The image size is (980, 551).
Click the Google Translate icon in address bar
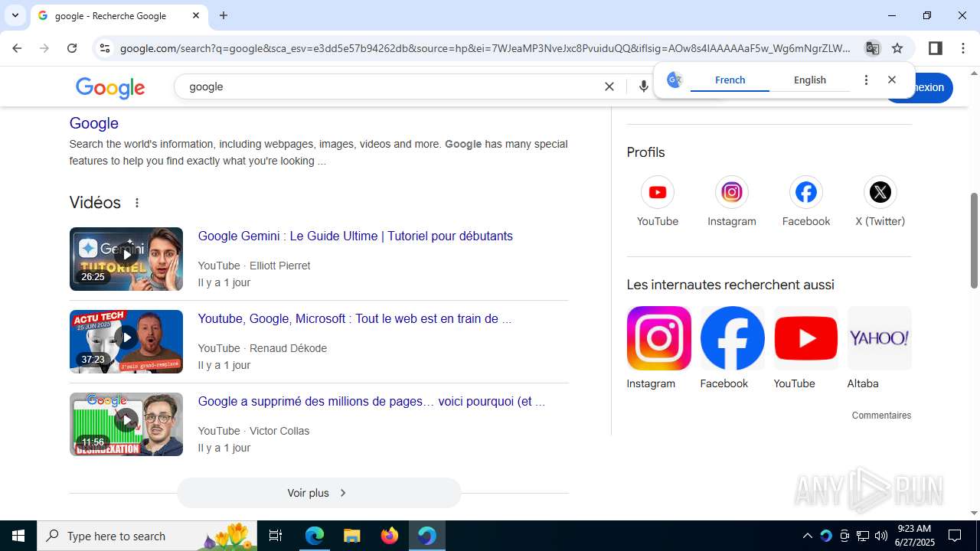click(872, 48)
